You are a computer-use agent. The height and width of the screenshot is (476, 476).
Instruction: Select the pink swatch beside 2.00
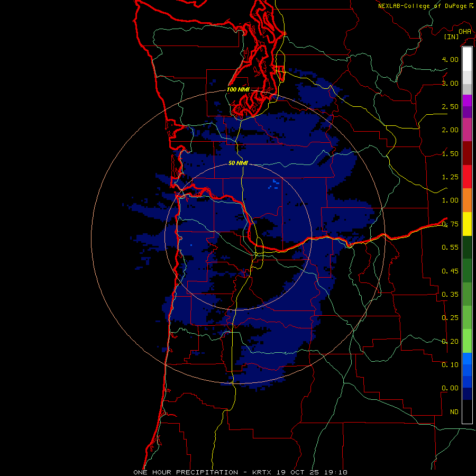coord(467,130)
